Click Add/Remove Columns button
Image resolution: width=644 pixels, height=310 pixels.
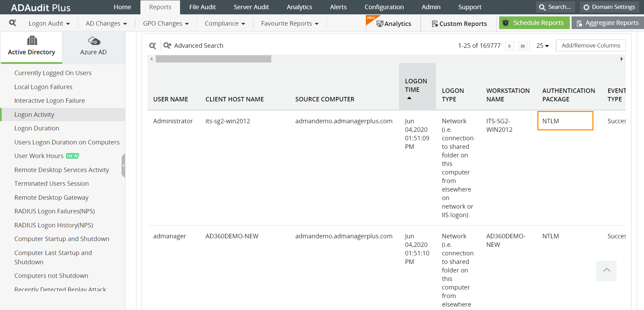[x=591, y=45]
